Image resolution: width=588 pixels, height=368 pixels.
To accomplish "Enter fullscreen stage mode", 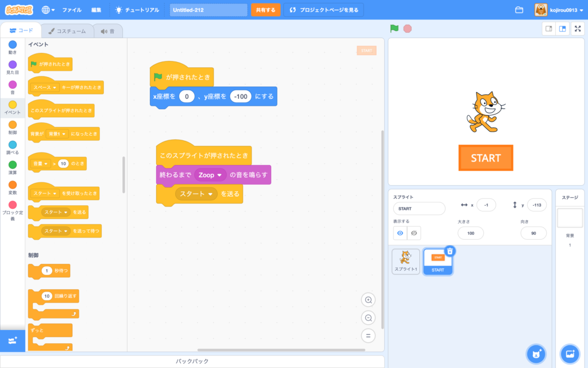I will (x=577, y=28).
